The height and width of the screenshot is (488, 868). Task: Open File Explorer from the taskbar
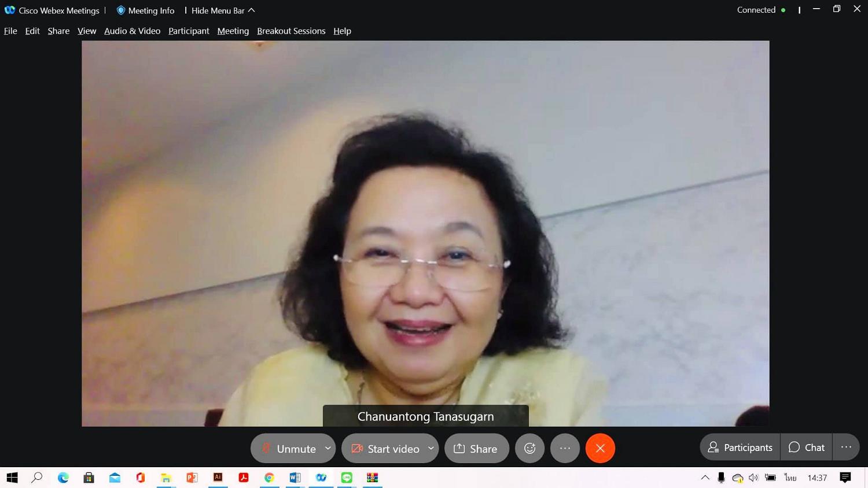[166, 478]
